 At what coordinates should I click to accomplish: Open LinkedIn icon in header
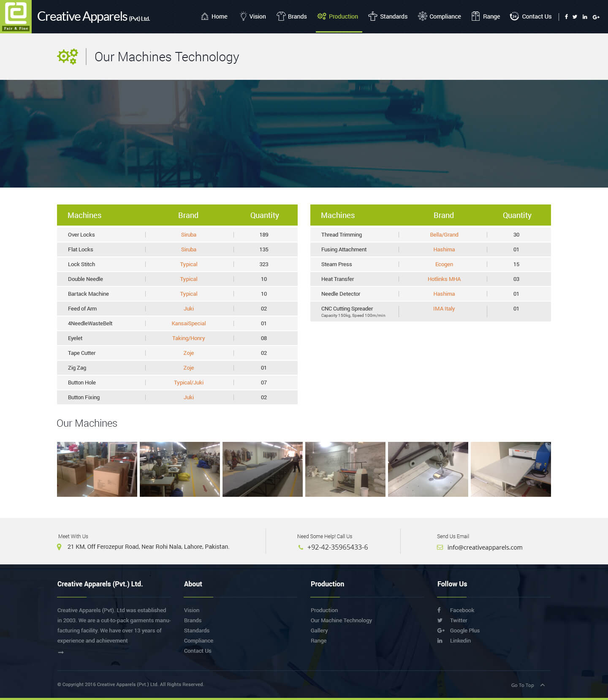585,17
